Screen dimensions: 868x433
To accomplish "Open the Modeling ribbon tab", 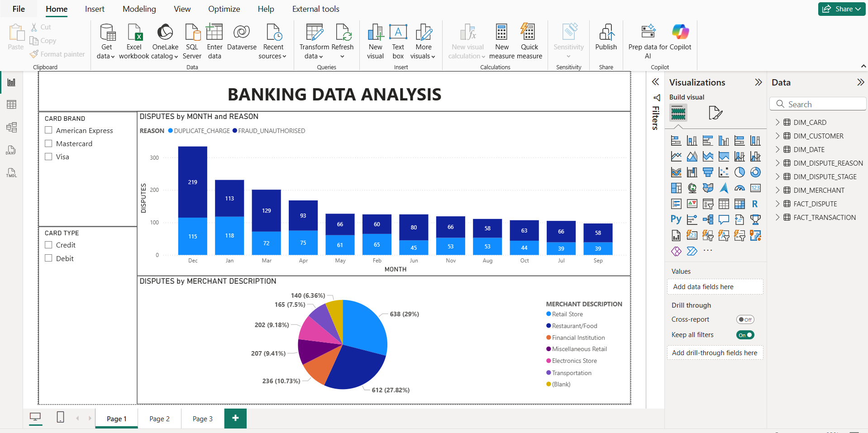I will pos(139,9).
